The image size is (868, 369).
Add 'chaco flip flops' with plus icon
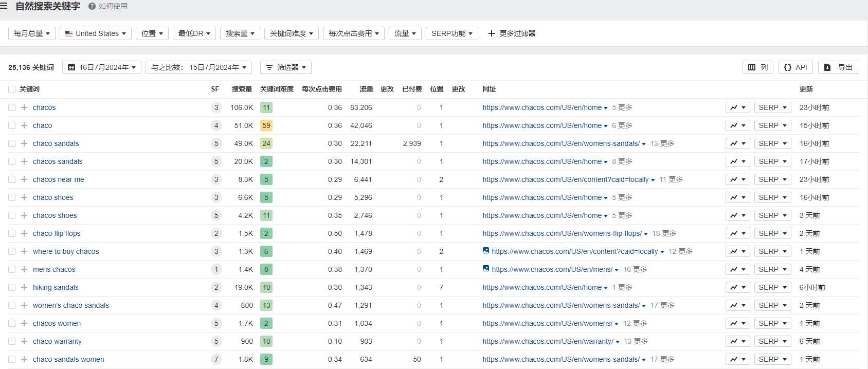[x=24, y=233]
